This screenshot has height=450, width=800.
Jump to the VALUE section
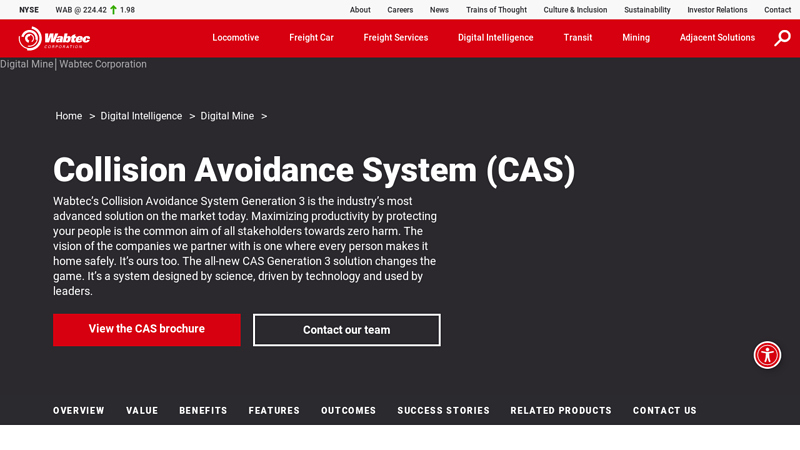[142, 411]
